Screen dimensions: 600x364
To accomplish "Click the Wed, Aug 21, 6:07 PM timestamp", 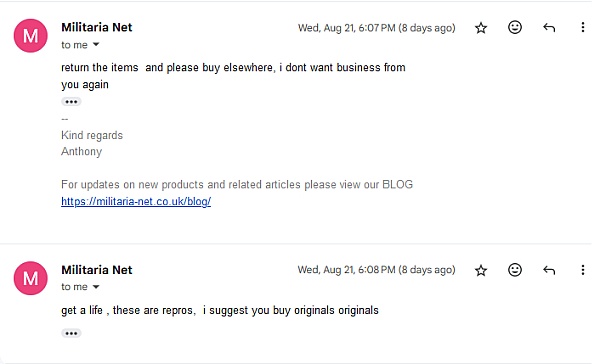I will [377, 28].
